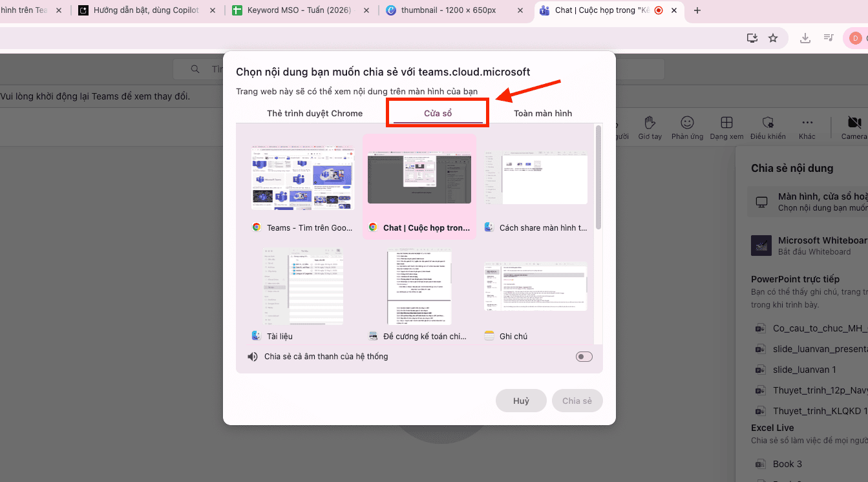The height and width of the screenshot is (482, 868).
Task: Open the Dạng xem view layout icon
Action: (x=726, y=123)
